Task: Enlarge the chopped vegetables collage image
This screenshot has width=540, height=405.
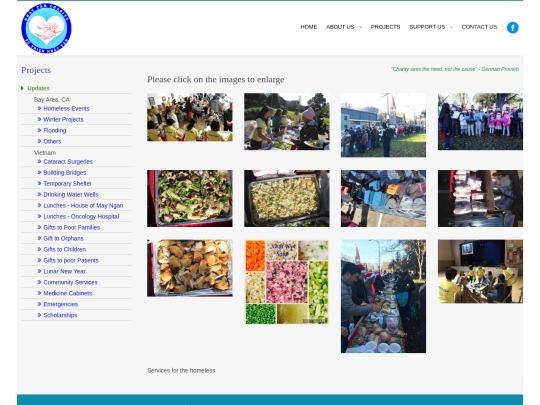Action: click(x=287, y=282)
